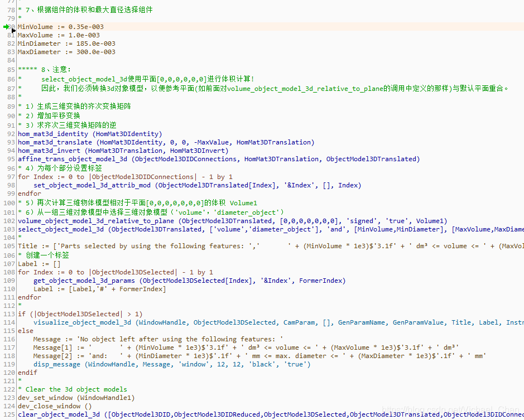Click the 'Title :=' assignment line

pos(271,246)
